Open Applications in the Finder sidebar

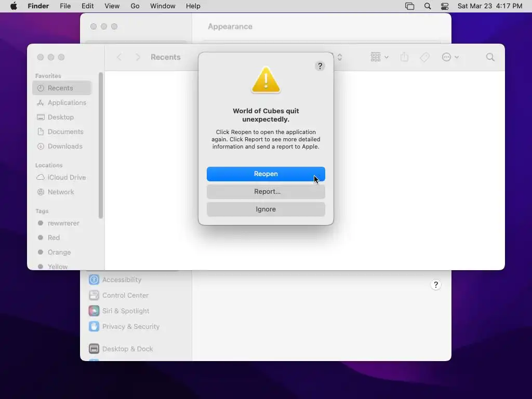(62, 102)
